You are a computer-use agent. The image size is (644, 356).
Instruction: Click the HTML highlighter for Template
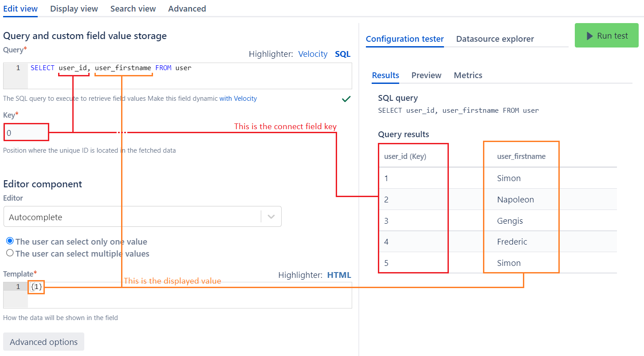click(339, 275)
